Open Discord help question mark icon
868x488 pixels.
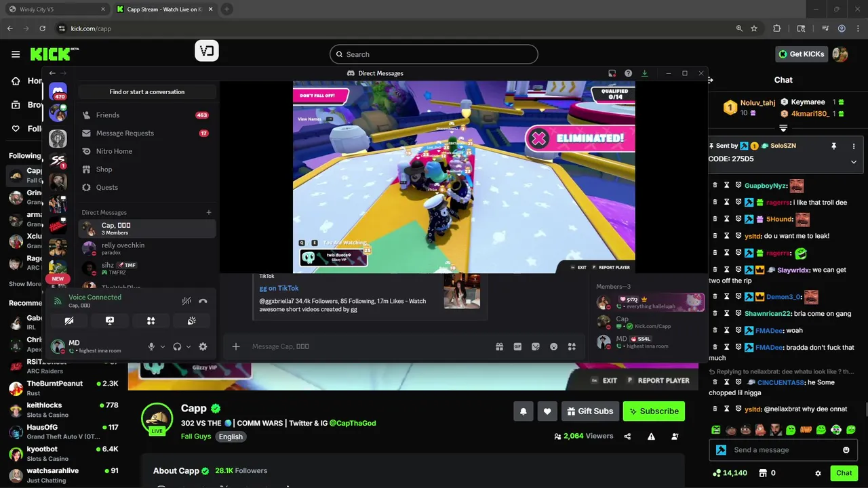tap(628, 73)
